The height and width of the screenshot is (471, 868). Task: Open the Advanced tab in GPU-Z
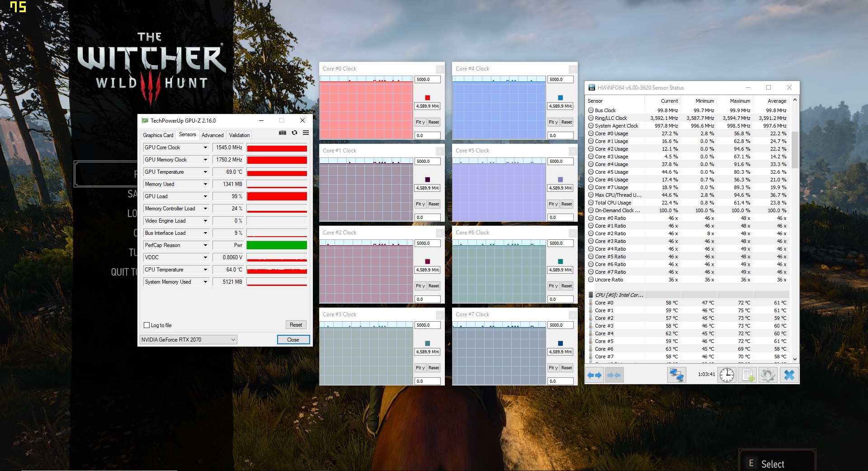[212, 135]
